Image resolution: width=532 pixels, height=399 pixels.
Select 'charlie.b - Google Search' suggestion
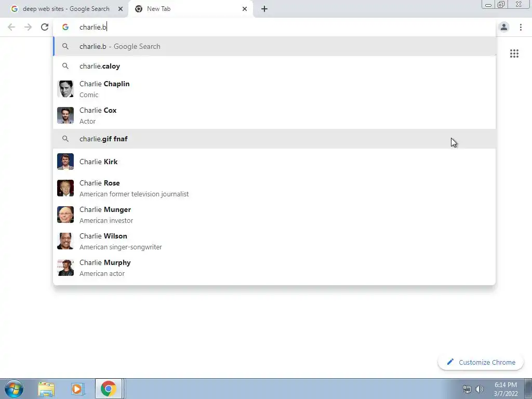click(274, 46)
